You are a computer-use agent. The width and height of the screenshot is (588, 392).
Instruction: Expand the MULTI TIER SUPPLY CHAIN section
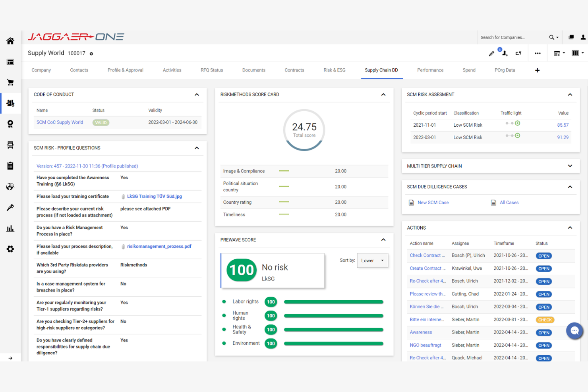(x=570, y=166)
